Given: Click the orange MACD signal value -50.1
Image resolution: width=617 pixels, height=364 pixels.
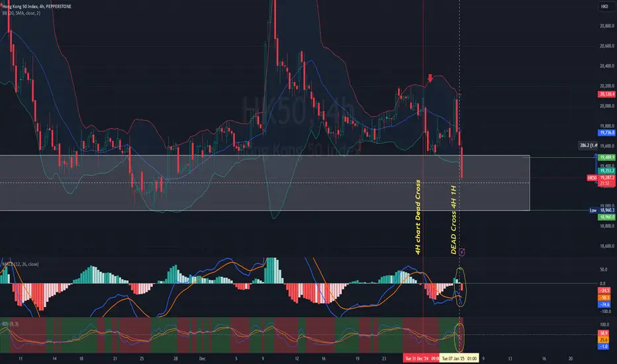Looking at the screenshot, I should [604, 298].
